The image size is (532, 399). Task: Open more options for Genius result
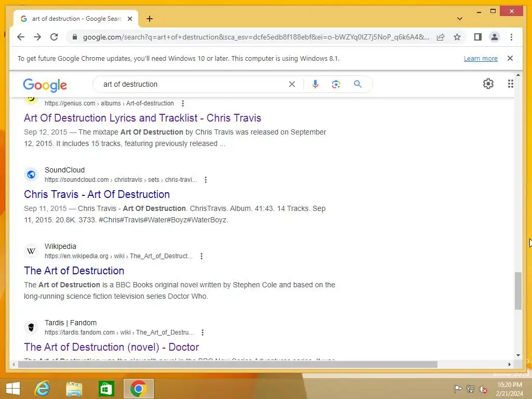(x=183, y=103)
